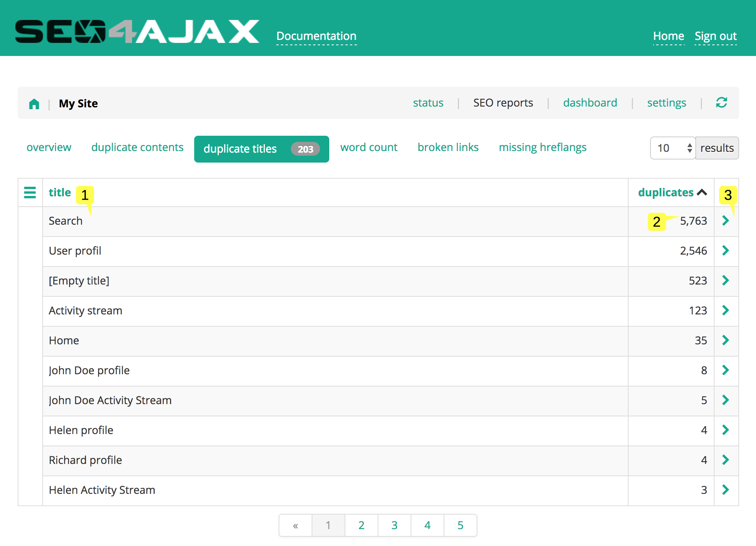The height and width of the screenshot is (546, 756).
Task: Open details for the Search title row
Action: [x=725, y=221]
